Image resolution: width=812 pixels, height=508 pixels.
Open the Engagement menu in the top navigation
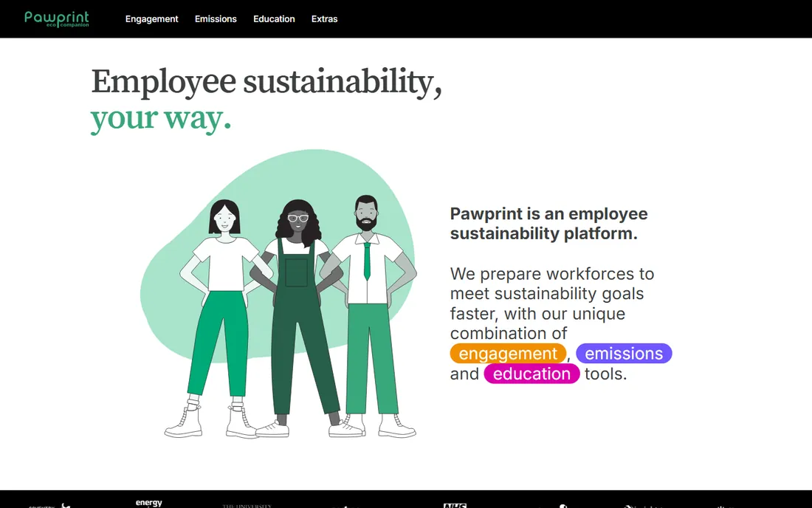152,19
